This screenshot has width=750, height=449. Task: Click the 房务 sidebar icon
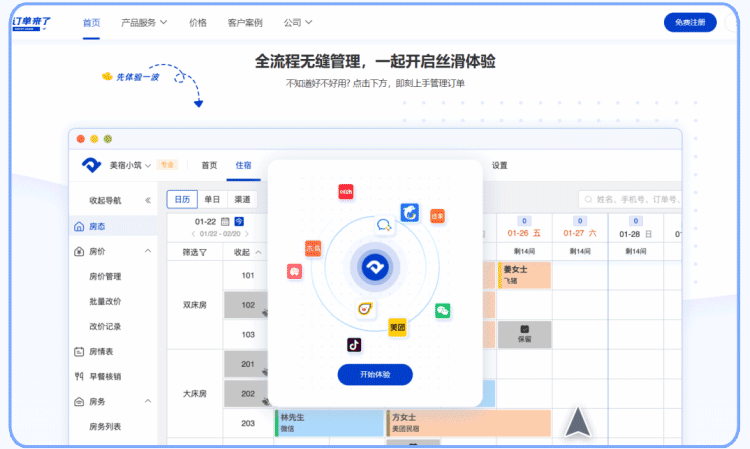coord(79,402)
